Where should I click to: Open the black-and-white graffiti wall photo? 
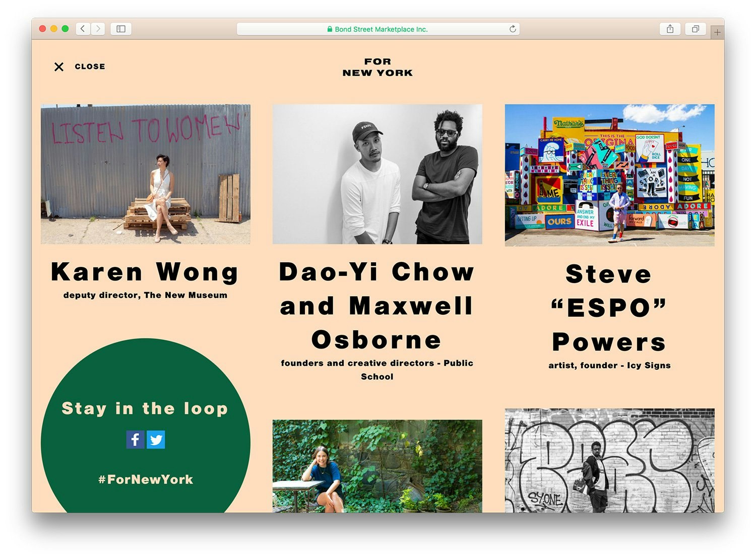(610, 460)
